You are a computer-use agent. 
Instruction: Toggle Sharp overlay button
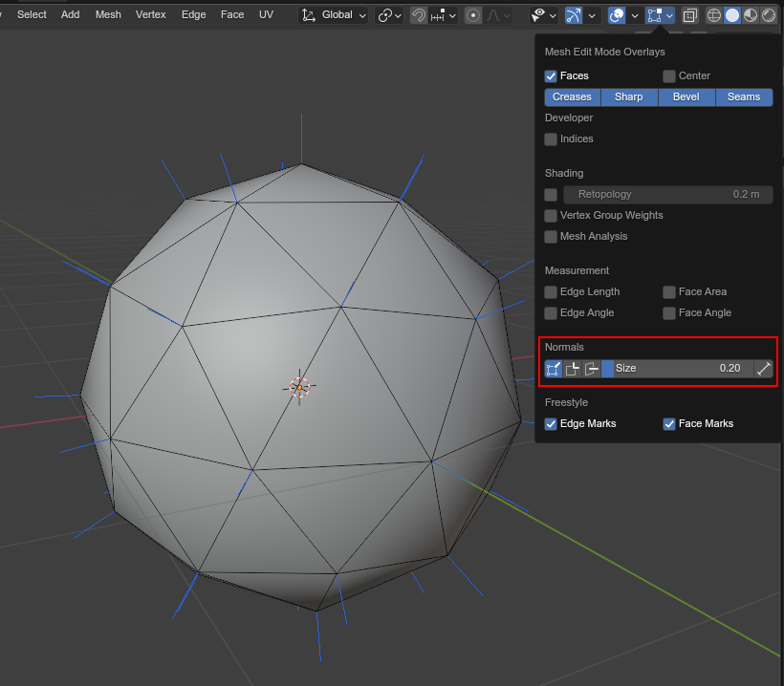629,96
